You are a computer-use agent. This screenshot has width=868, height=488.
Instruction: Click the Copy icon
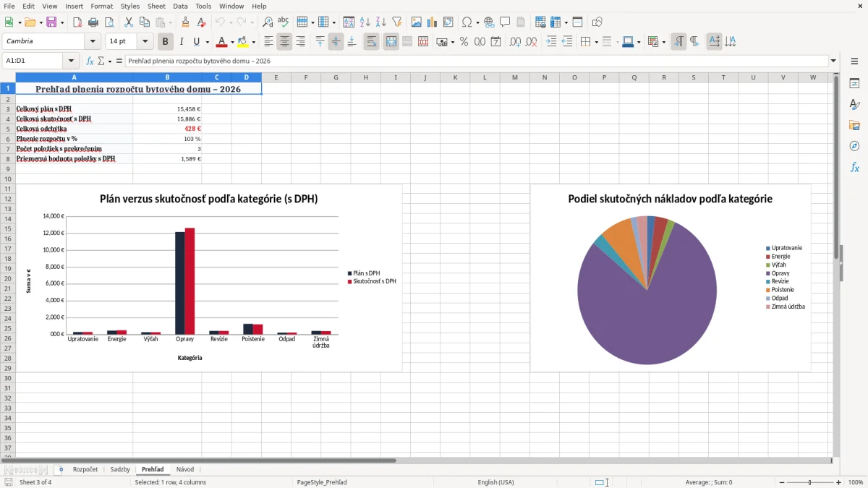click(143, 22)
